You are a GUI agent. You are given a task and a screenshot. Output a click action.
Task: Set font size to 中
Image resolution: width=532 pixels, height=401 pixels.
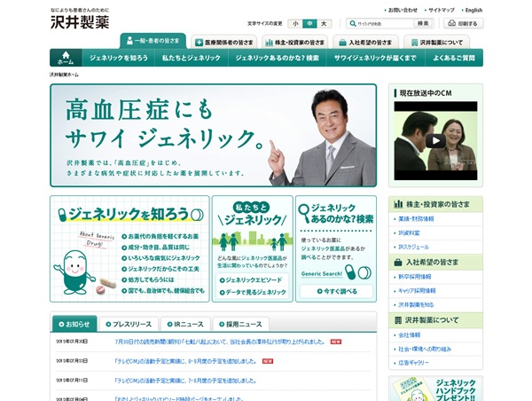pyautogui.click(x=309, y=23)
